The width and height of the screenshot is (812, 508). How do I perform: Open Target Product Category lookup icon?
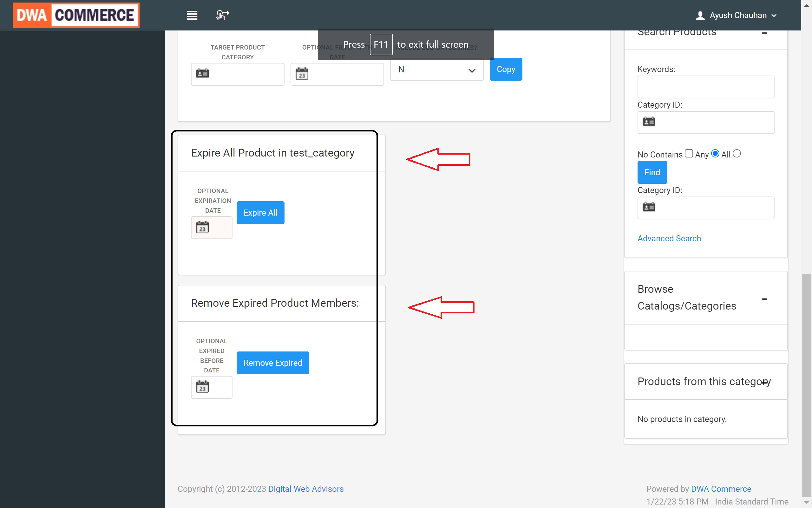pyautogui.click(x=202, y=73)
